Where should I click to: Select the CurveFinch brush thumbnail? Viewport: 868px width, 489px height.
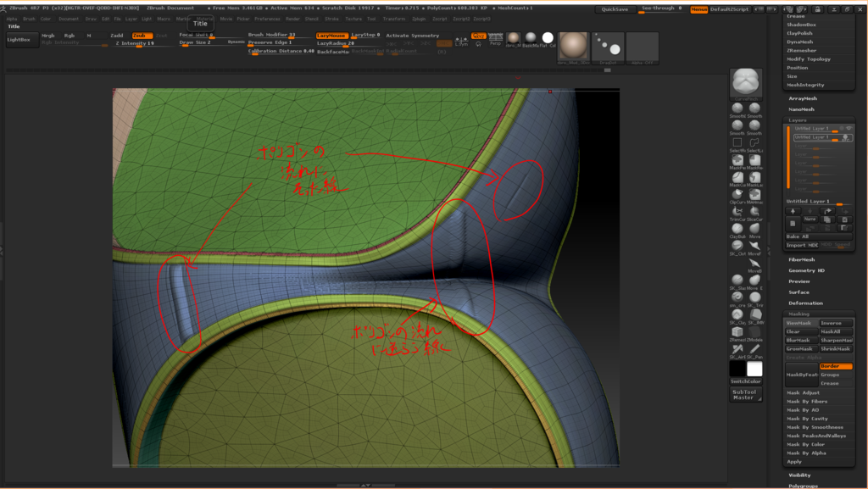coord(746,83)
